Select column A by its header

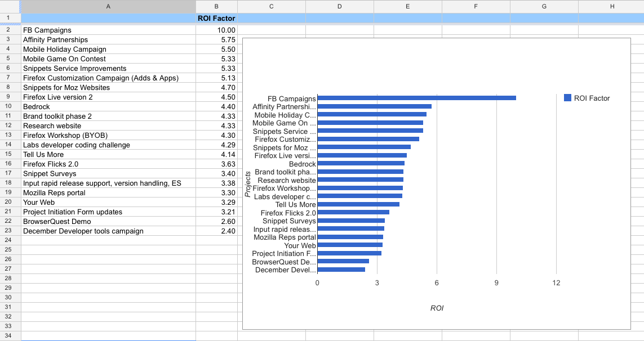point(108,7)
